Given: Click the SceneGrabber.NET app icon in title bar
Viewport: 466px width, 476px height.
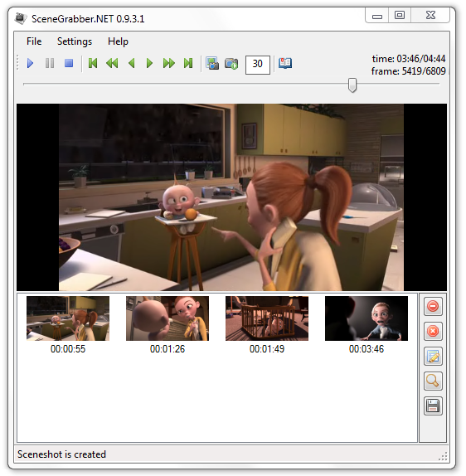Looking at the screenshot, I should click(21, 18).
